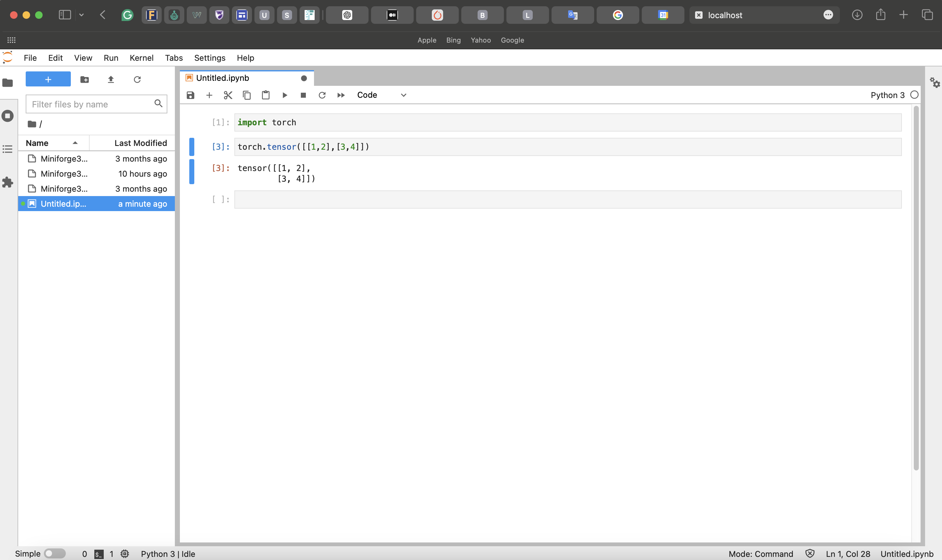Screen dimensions: 942x560
Task: Interrupt the kernel with the stop button
Action: (x=303, y=95)
